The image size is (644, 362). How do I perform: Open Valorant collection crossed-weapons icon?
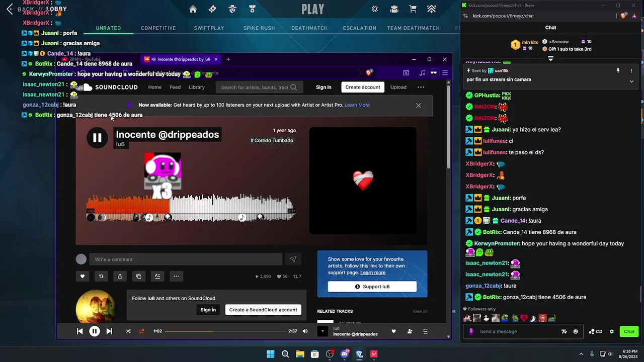pos(375,9)
